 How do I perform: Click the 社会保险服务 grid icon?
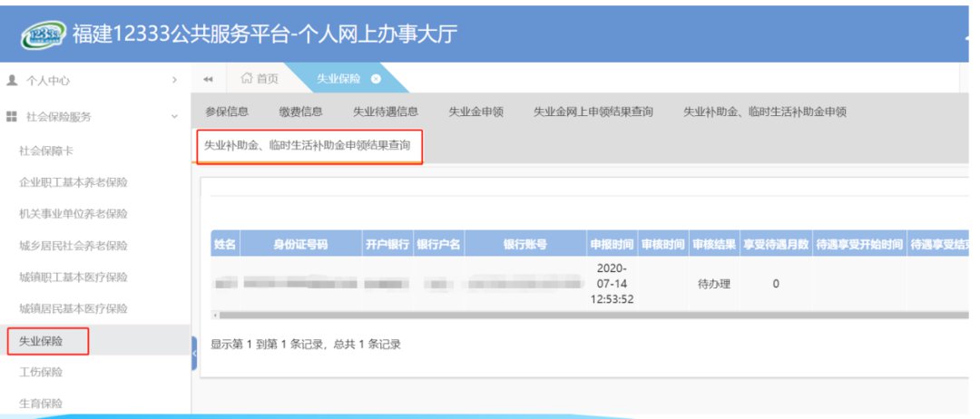click(x=11, y=116)
